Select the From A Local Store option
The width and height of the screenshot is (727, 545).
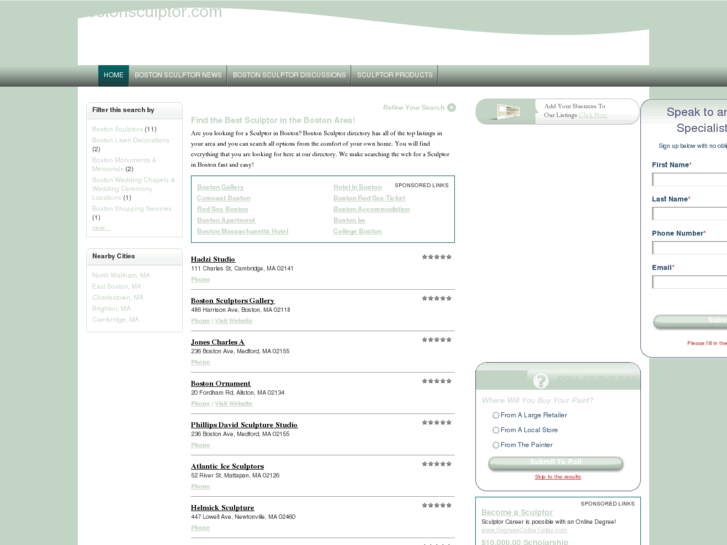(496, 430)
